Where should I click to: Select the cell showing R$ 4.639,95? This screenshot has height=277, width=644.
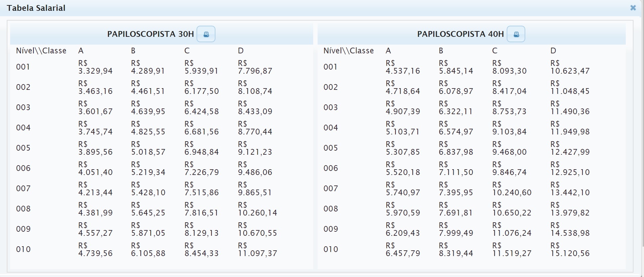[148, 108]
